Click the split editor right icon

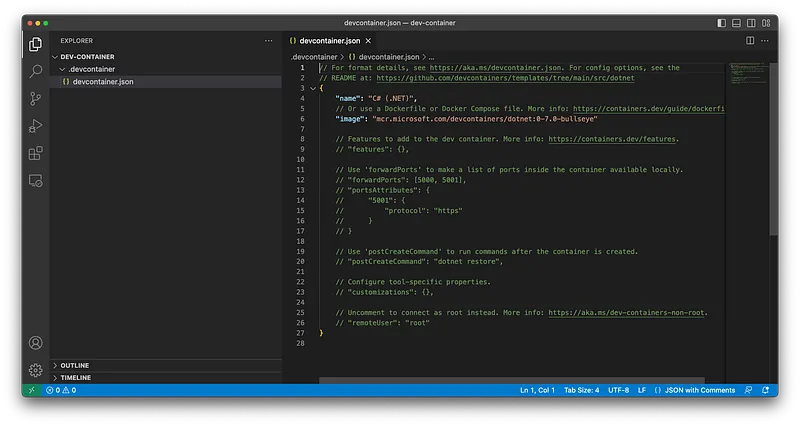click(751, 40)
